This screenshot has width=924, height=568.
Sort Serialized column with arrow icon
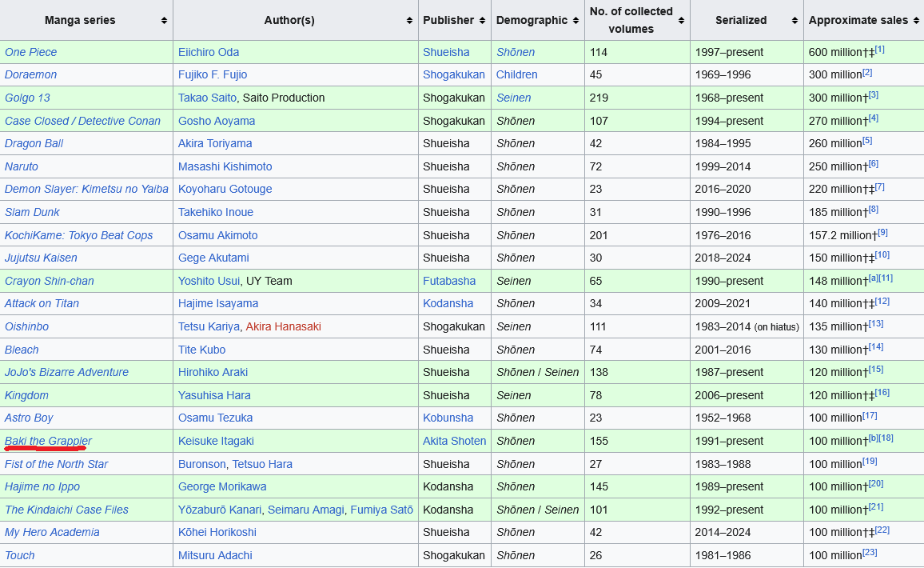click(x=795, y=20)
